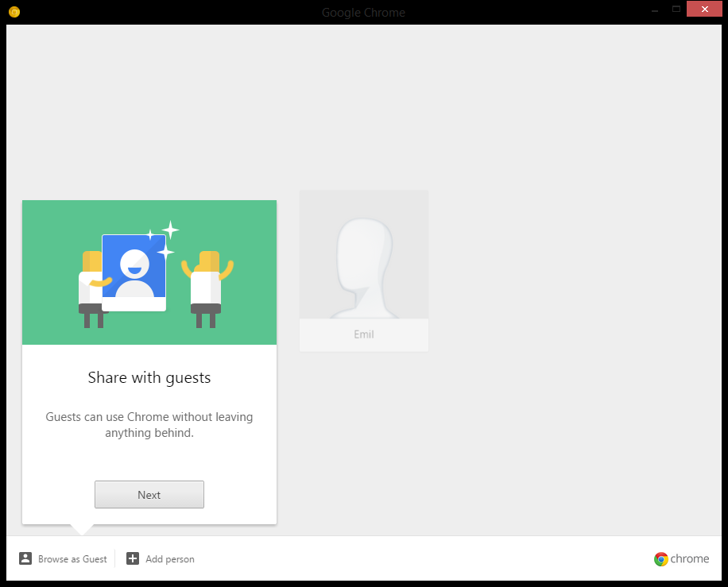
Task: Select the Browse as Guest text label
Action: pos(72,559)
